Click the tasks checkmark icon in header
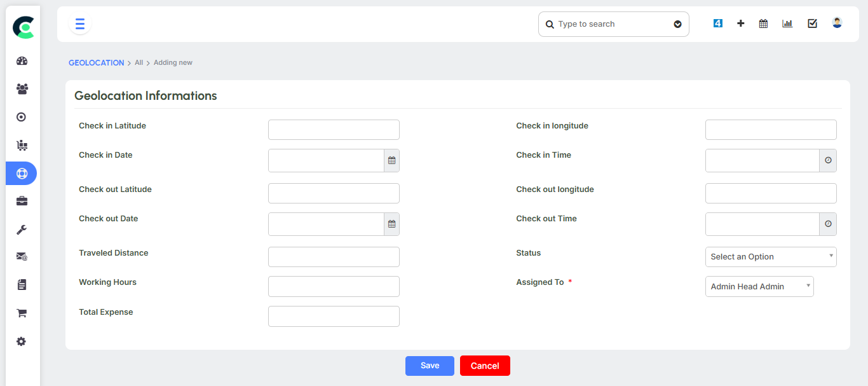 (812, 23)
